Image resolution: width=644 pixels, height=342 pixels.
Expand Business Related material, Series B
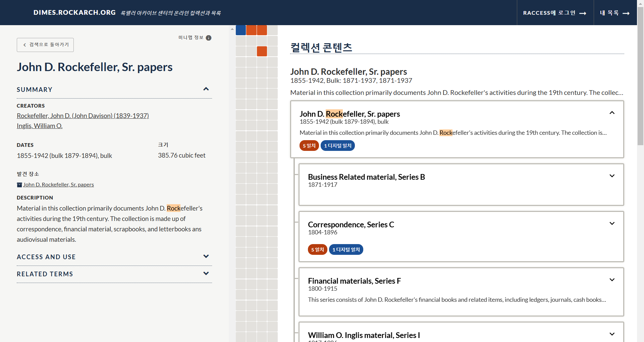[612, 176]
